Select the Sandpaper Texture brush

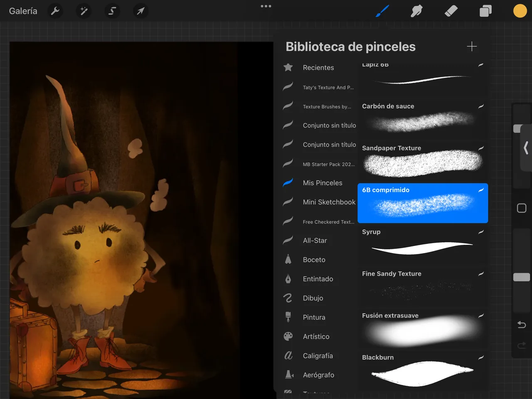point(423,161)
